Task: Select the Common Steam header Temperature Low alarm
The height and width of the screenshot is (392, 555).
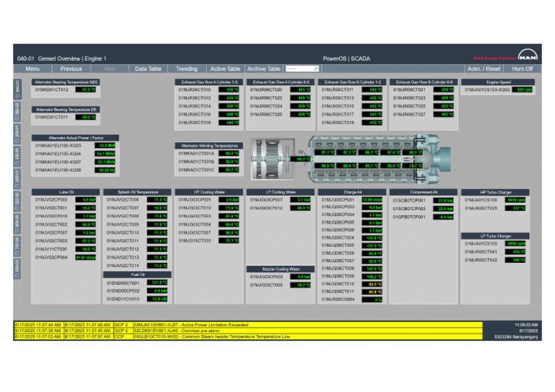Action: coord(248,336)
